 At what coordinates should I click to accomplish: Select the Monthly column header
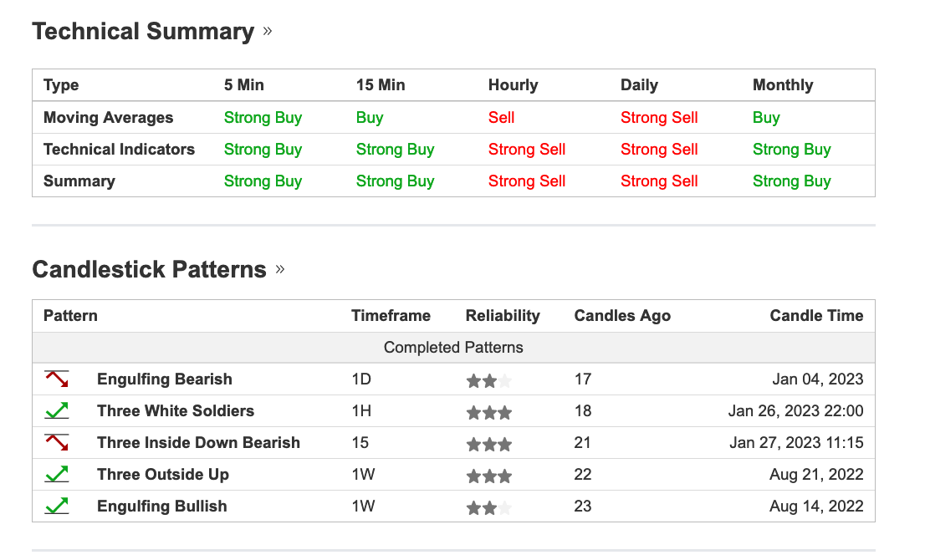(x=783, y=85)
